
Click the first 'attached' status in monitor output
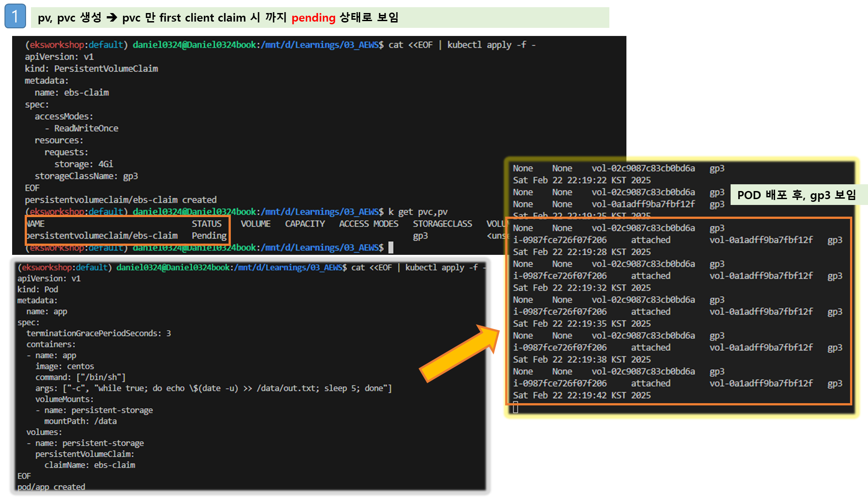(x=650, y=240)
